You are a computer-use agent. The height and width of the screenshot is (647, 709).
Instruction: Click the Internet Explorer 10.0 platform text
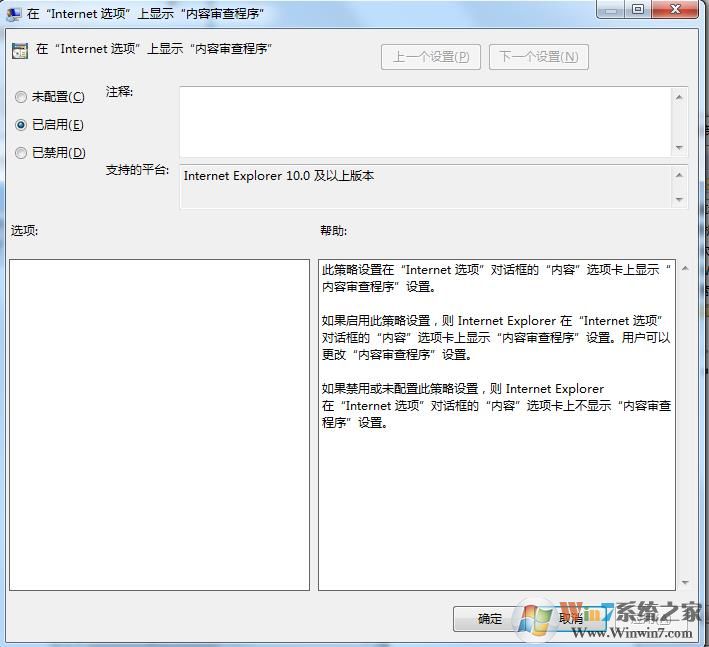279,176
